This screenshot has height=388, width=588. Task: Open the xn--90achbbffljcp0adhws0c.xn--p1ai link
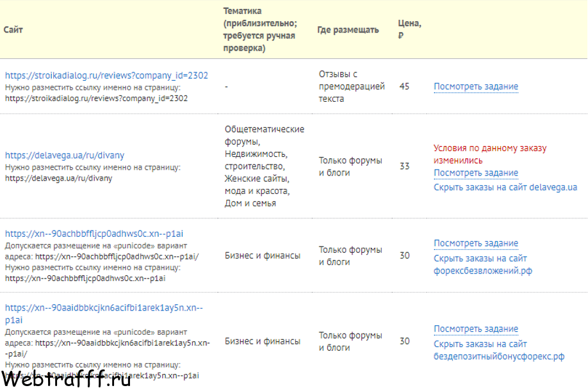click(94, 234)
